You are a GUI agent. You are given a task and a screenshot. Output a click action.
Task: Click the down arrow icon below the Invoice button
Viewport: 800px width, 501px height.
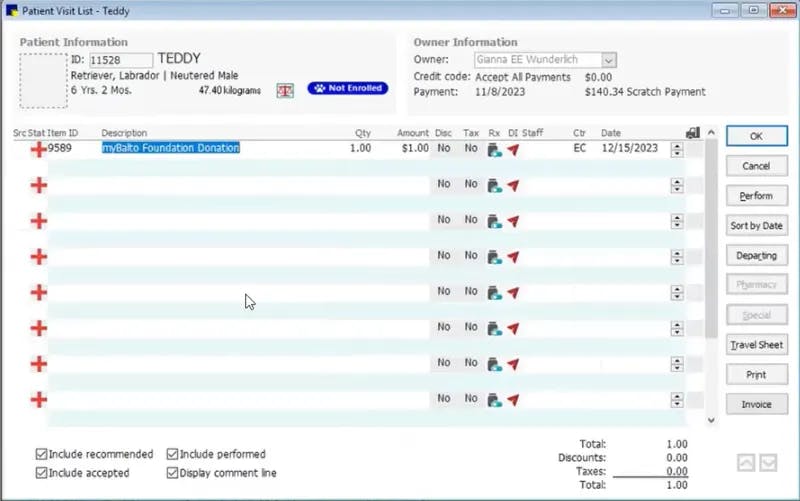pyautogui.click(x=768, y=463)
